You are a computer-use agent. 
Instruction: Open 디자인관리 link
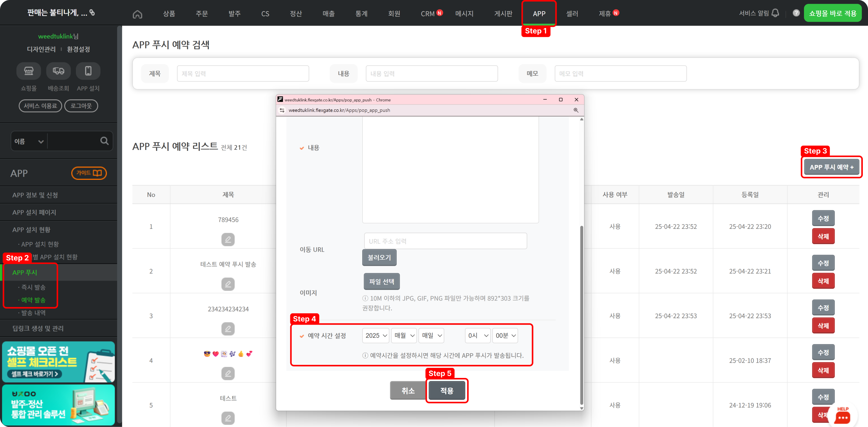click(x=41, y=49)
